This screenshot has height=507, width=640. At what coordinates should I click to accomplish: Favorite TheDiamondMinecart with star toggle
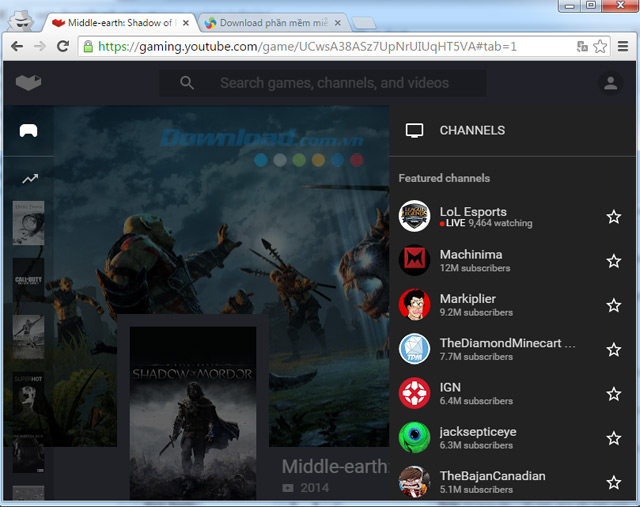613,350
